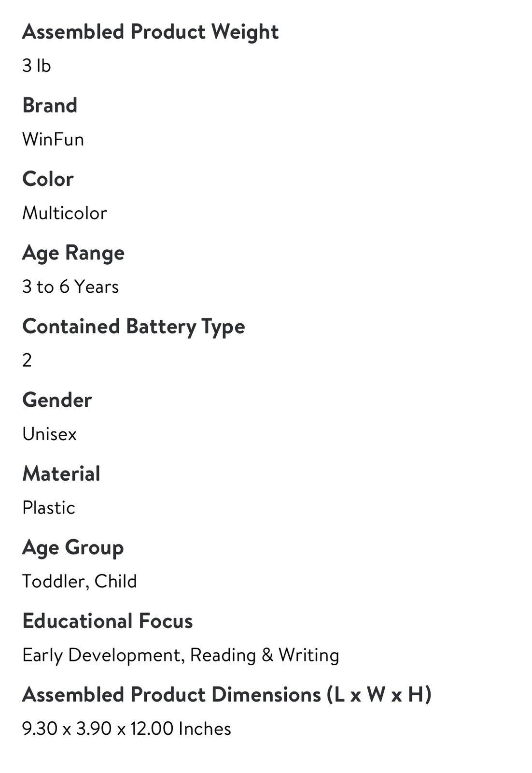Screen dimensions: 532x773
Task: Click the Multicolor value
Action: pos(65,213)
